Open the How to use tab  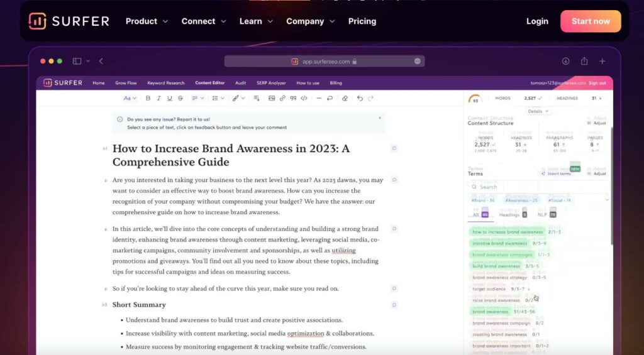click(308, 83)
